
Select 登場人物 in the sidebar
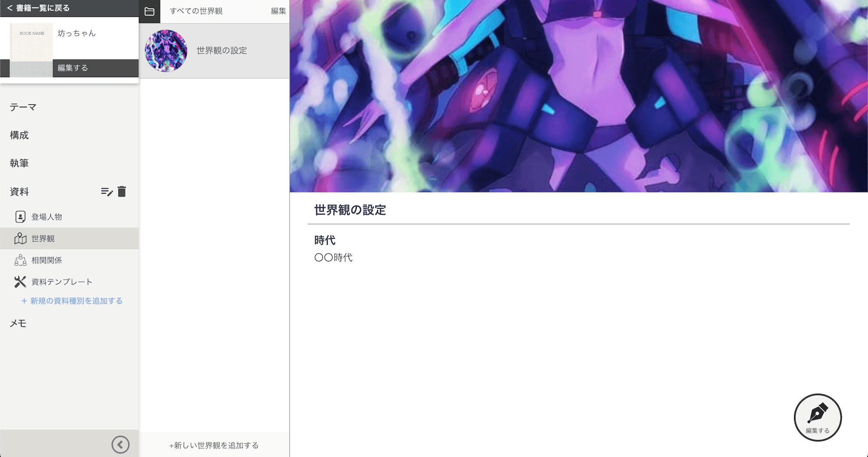tap(69, 217)
